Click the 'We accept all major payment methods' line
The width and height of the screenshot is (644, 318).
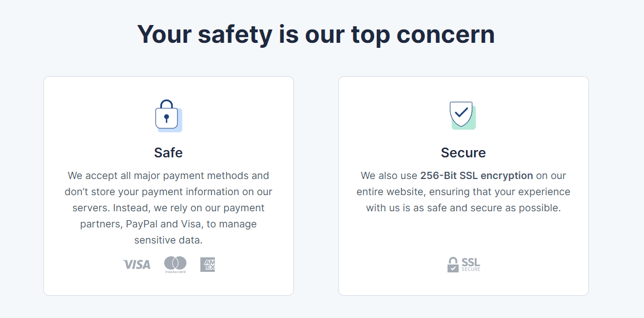(x=169, y=176)
